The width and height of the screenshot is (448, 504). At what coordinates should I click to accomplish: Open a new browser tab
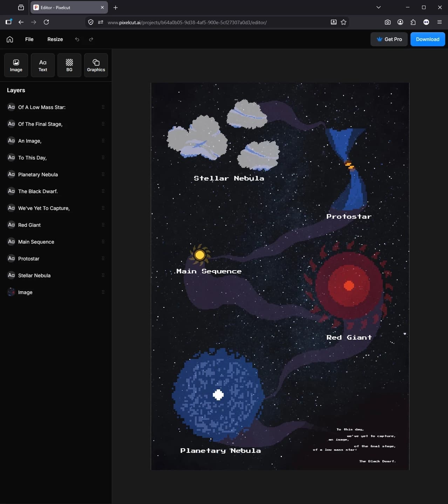(116, 7)
